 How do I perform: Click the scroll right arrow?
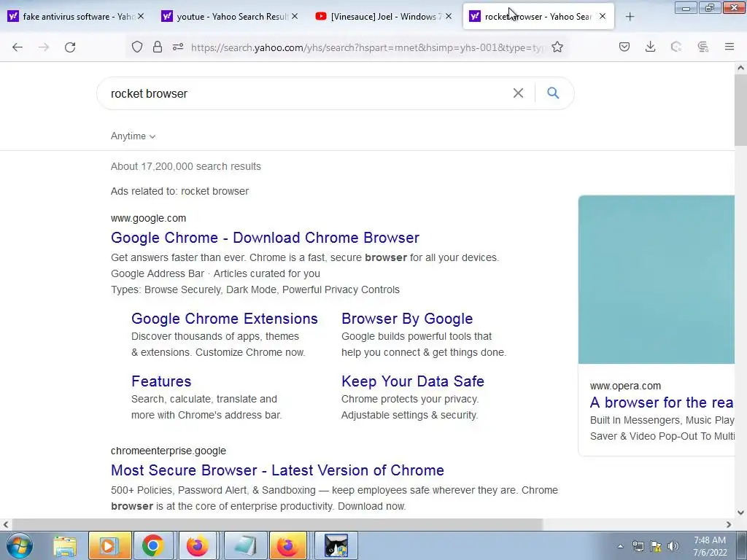point(729,524)
